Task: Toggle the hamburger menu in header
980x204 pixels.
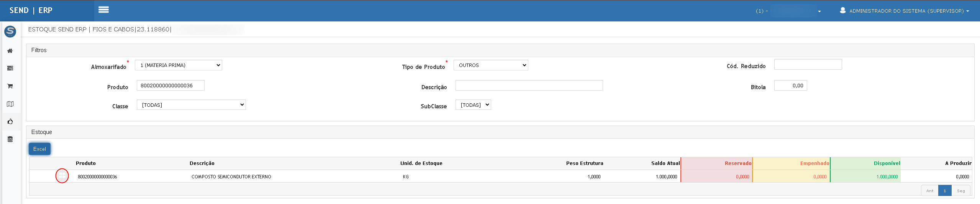Action: tap(103, 10)
